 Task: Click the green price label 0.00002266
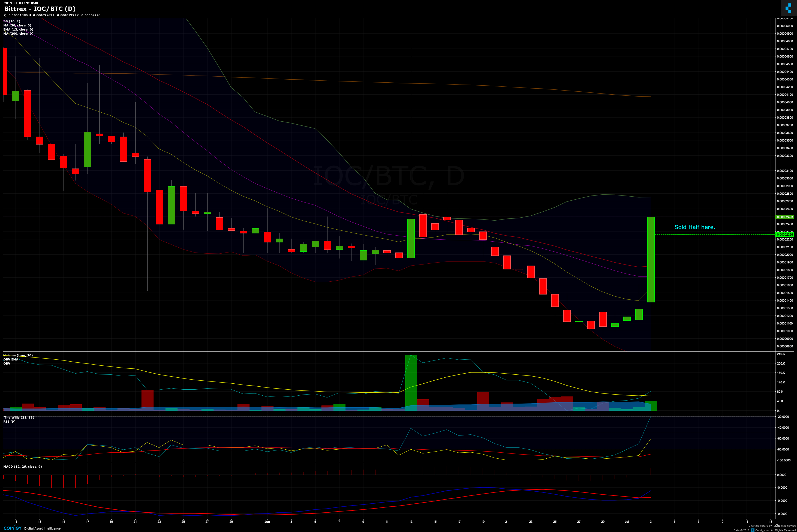(x=785, y=235)
